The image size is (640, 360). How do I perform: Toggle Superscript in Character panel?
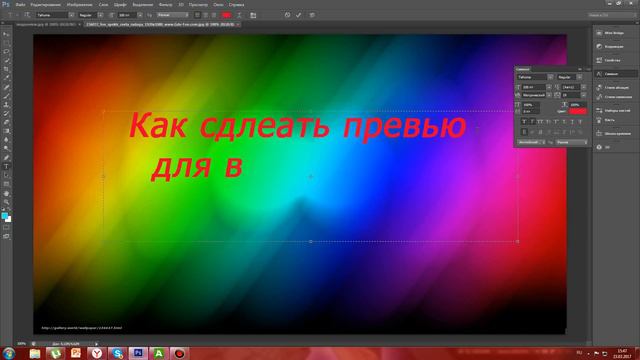556,122
